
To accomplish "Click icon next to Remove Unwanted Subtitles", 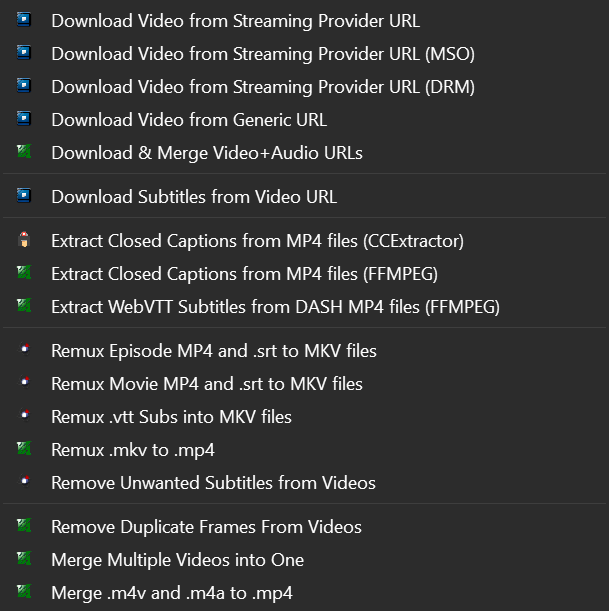I will point(25,482).
